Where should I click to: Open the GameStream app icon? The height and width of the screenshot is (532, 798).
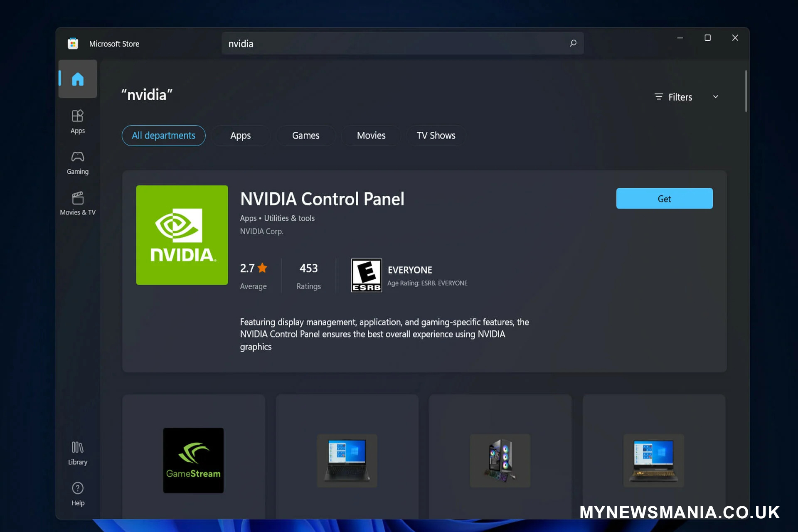194,460
